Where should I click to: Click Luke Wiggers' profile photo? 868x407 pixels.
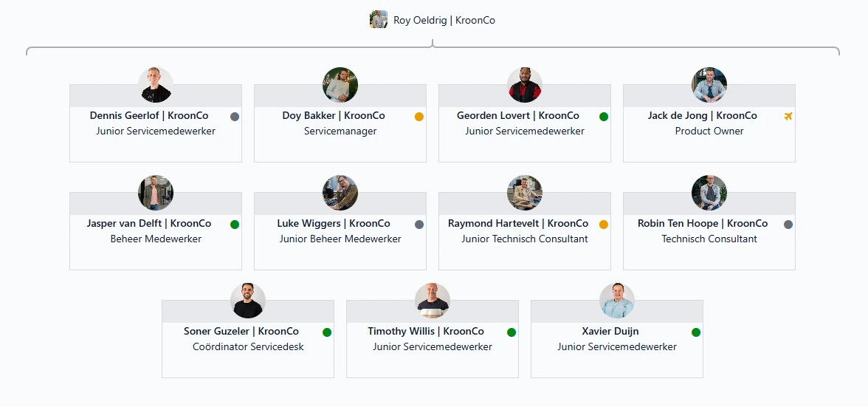point(340,193)
